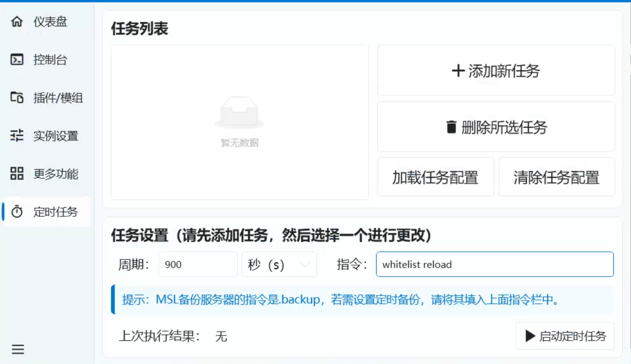
Task: Select 定时任务 scheduled tasks item
Action: (46, 212)
